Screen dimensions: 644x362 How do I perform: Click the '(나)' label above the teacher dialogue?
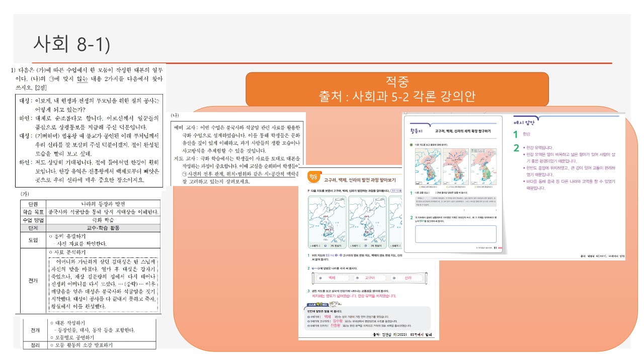pos(176,116)
